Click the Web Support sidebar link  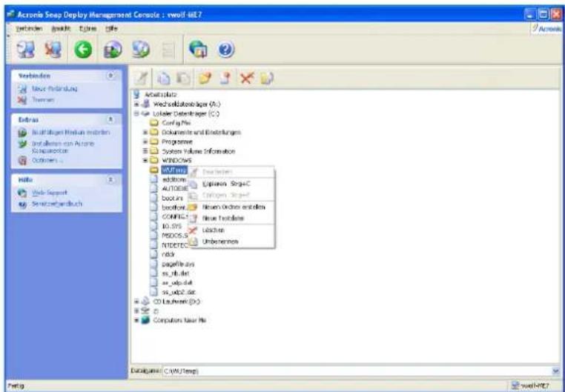50,193
